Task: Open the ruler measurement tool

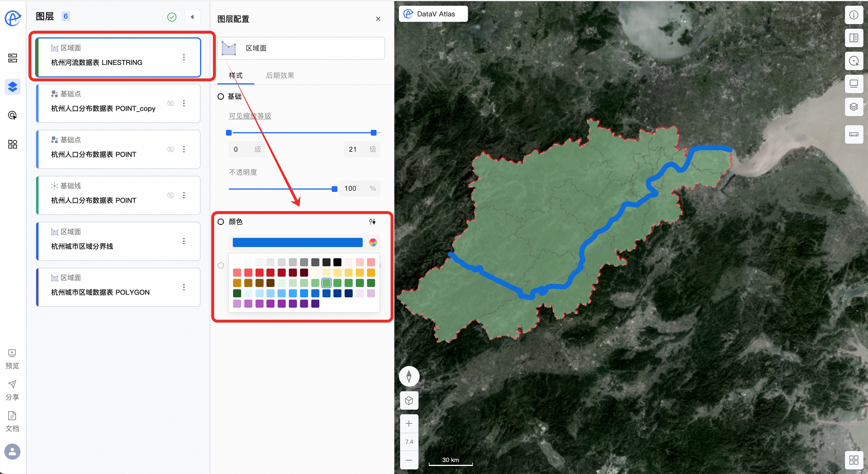Action: (x=854, y=134)
